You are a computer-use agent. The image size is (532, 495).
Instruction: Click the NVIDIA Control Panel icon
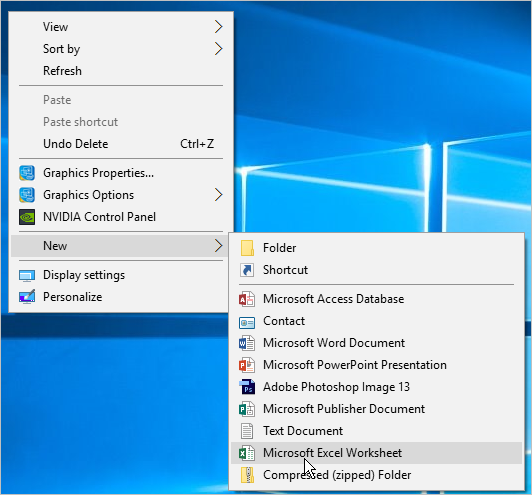click(x=27, y=217)
